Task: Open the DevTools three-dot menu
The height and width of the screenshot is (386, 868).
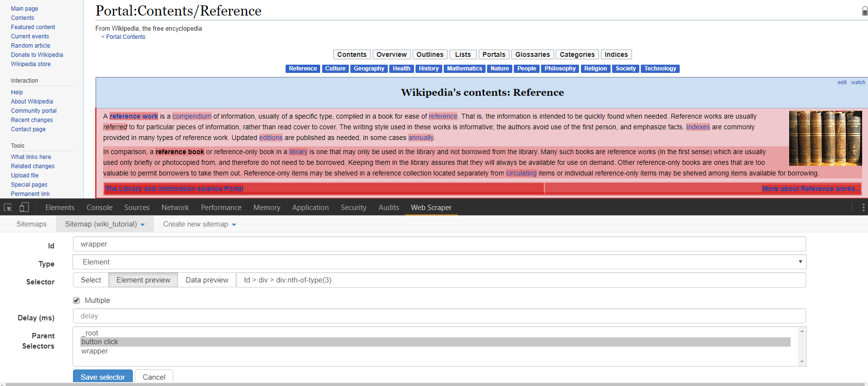Action: 863,208
